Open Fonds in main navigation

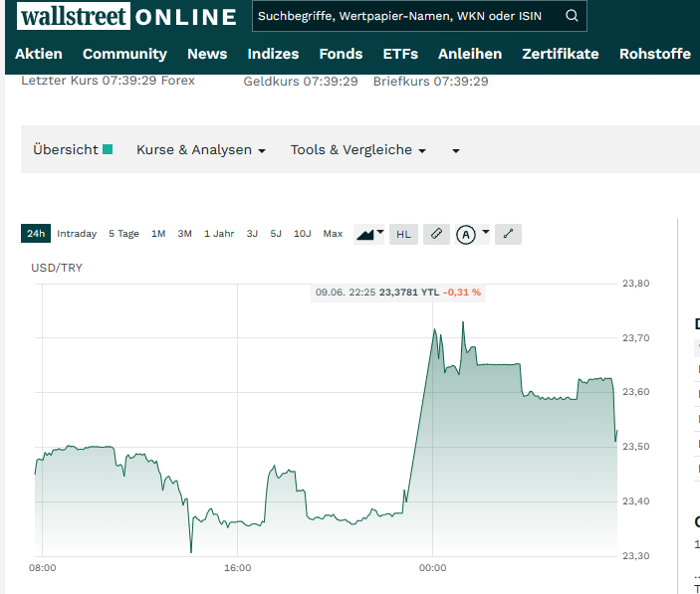(x=341, y=54)
